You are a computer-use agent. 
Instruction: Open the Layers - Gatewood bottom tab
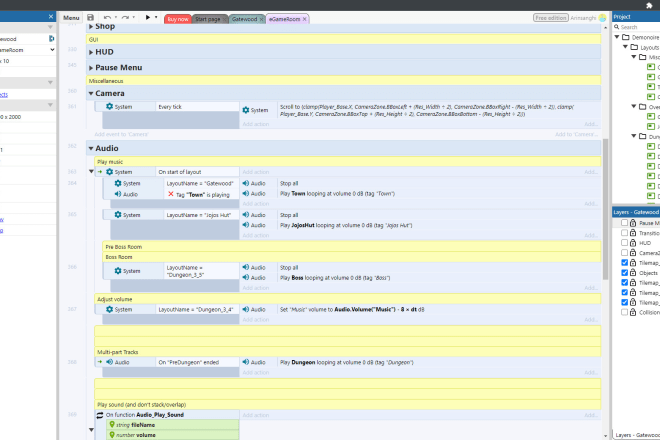tap(636, 435)
